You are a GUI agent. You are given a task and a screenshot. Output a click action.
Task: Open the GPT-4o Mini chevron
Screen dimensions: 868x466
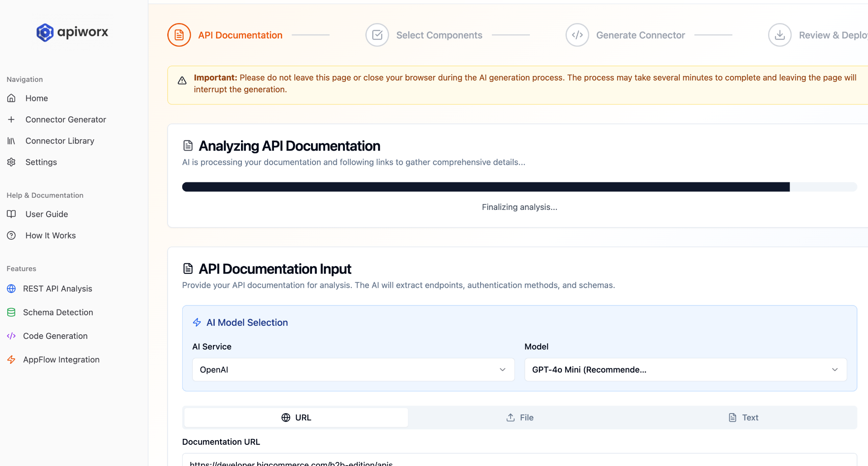coord(835,370)
